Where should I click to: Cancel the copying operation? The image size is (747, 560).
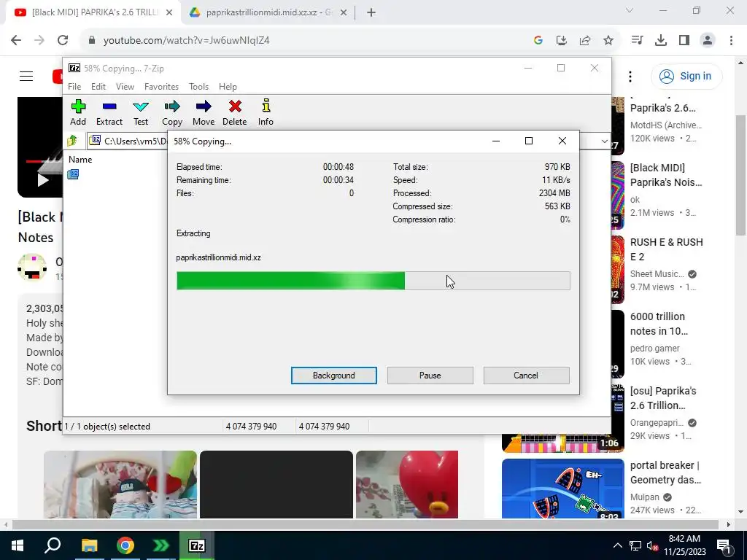tap(526, 376)
